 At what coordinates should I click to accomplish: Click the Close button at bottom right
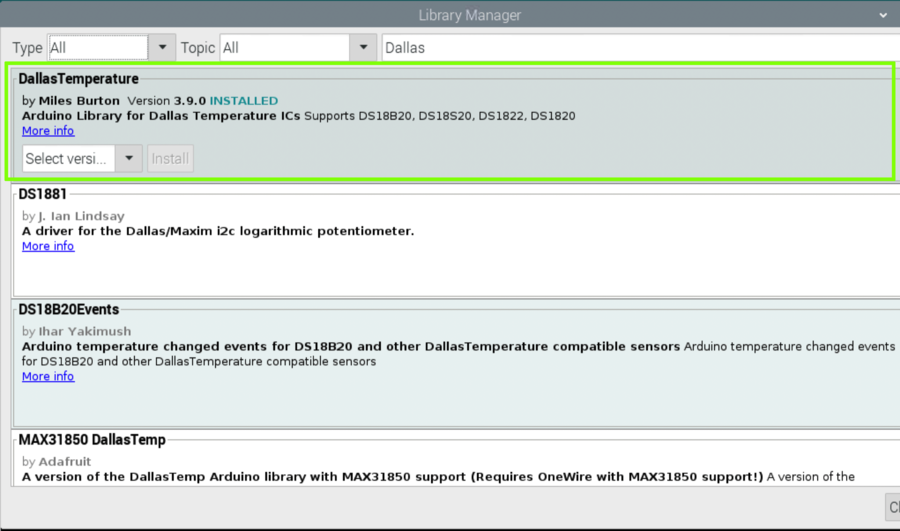pos(892,507)
